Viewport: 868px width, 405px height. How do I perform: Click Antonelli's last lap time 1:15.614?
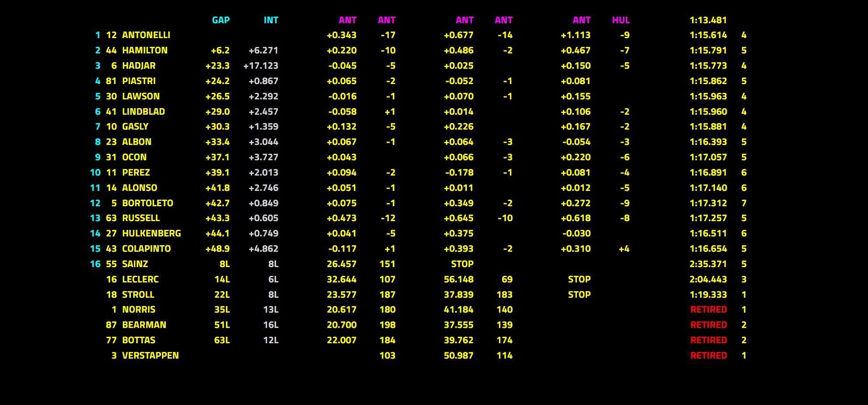click(708, 35)
